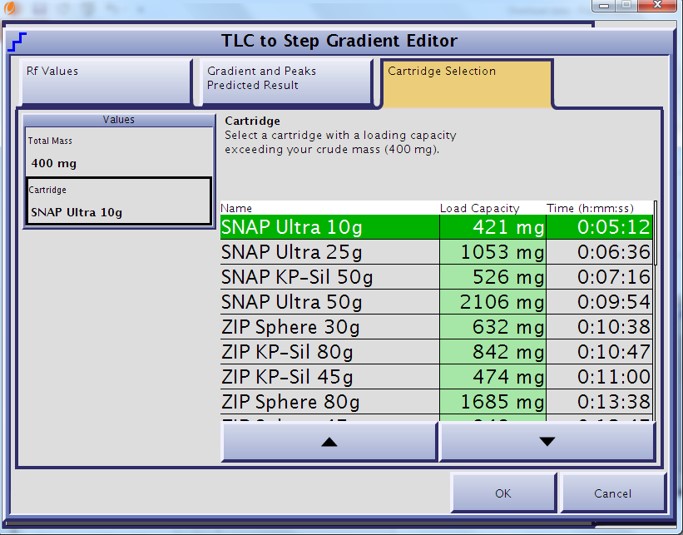This screenshot has height=535, width=683.
Task: Click the Cartridge value box in Values panel
Action: pos(118,203)
